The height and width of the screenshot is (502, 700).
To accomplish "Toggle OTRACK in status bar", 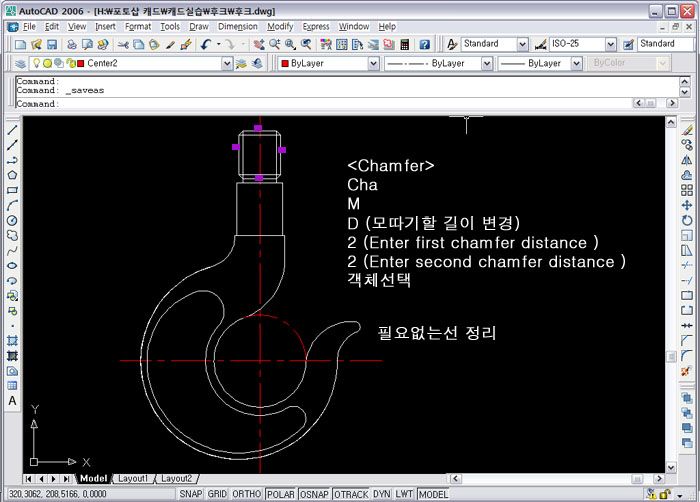I will pyautogui.click(x=351, y=494).
